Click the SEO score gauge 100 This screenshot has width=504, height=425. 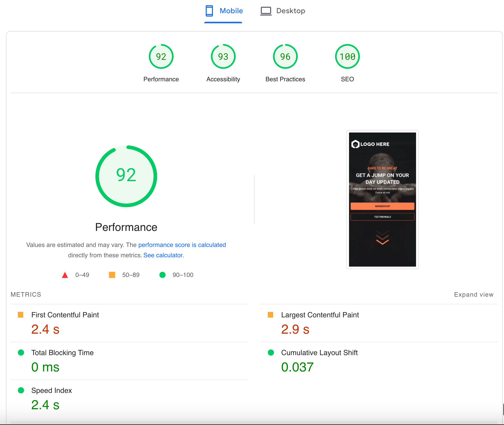(x=347, y=56)
